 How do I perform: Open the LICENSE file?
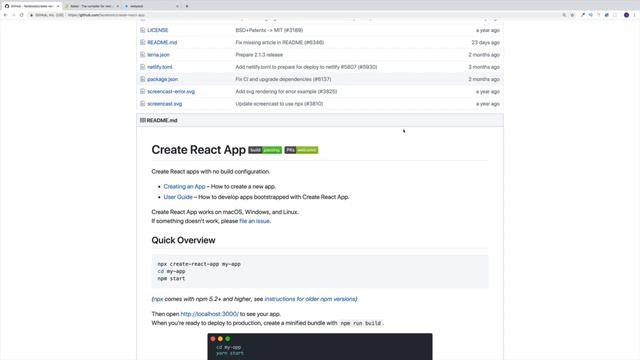tap(158, 30)
